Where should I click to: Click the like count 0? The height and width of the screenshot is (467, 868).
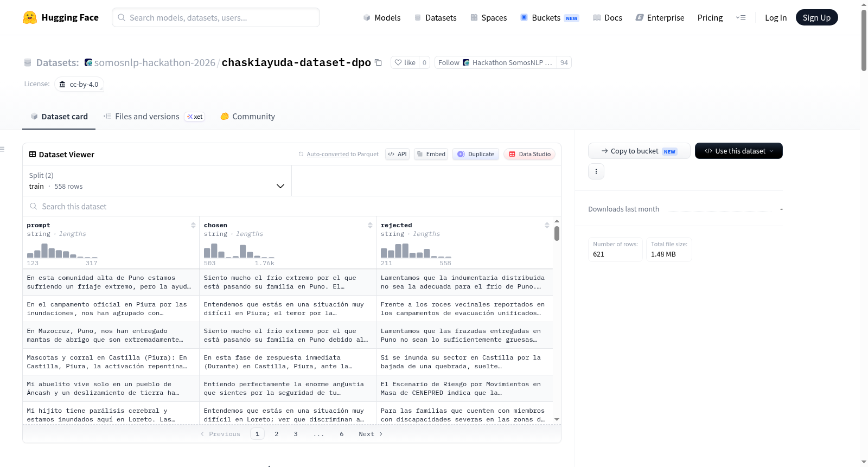pos(424,63)
